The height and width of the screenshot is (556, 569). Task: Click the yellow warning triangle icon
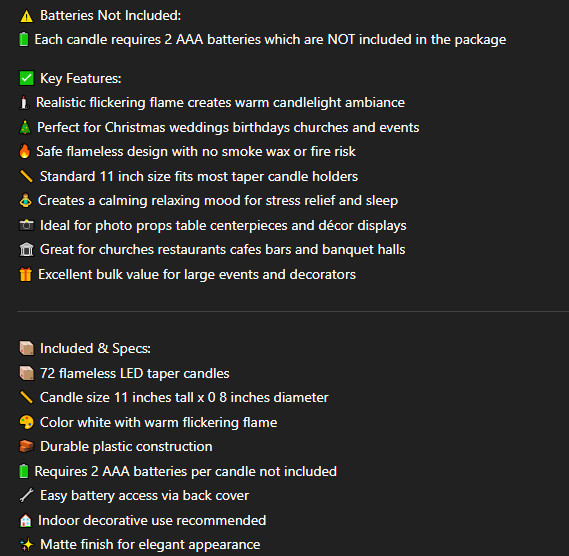(26, 16)
